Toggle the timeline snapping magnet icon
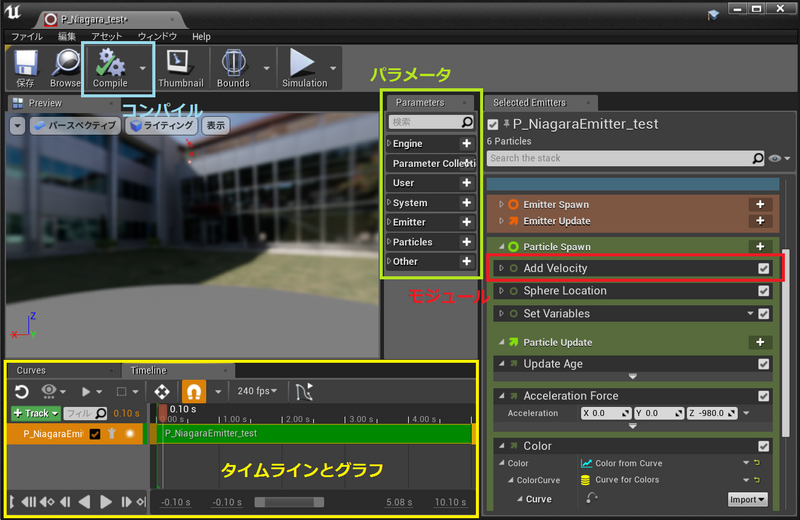The width and height of the screenshot is (800, 520). (x=194, y=391)
